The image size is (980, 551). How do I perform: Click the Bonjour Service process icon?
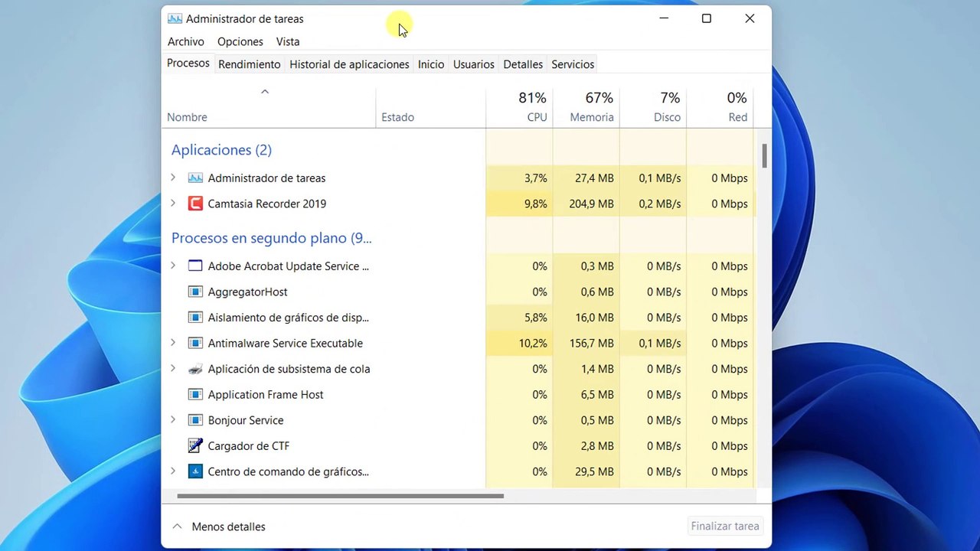(x=195, y=420)
